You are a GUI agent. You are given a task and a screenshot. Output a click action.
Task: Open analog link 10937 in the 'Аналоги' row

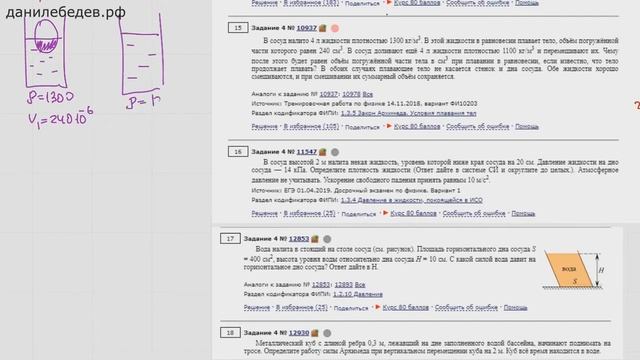(x=328, y=94)
